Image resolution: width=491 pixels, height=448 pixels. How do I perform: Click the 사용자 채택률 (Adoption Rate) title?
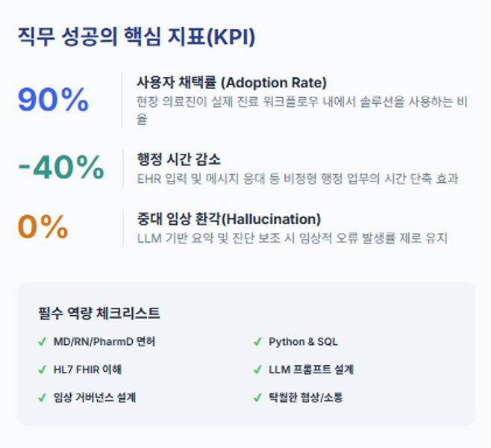click(232, 83)
